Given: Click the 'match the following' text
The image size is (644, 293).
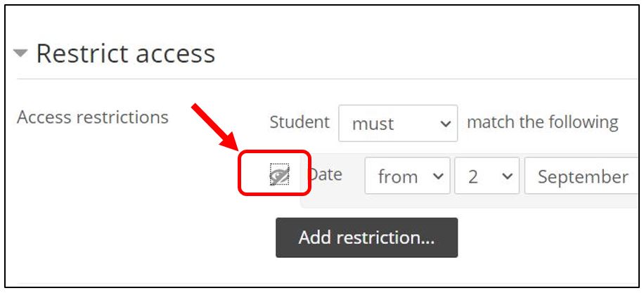Looking at the screenshot, I should (x=543, y=122).
